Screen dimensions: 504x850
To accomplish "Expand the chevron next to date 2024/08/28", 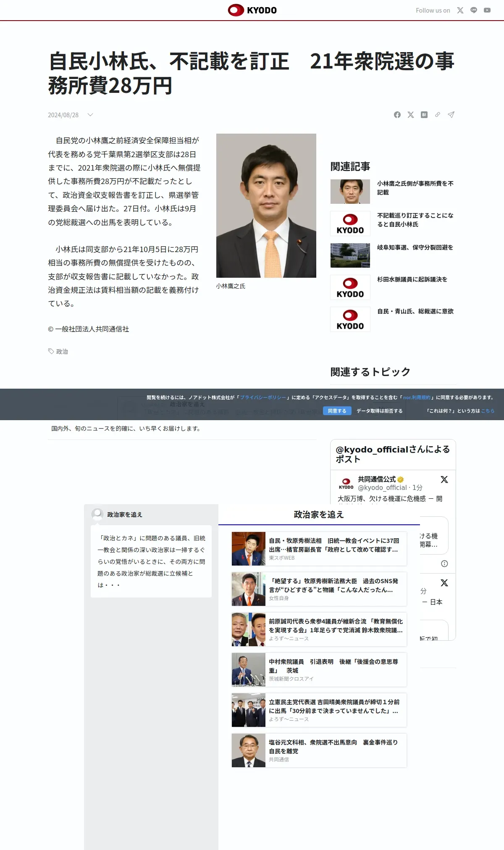I will 90,115.
